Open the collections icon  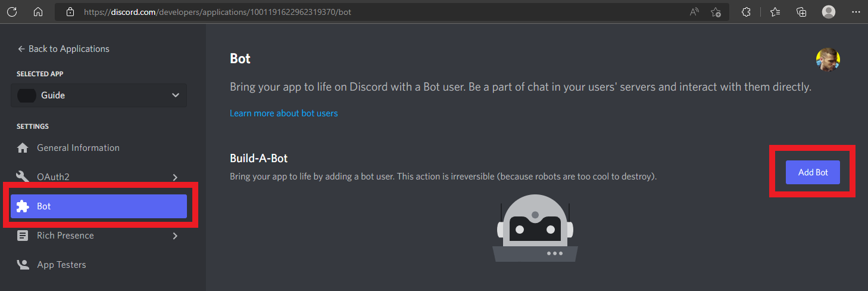[x=801, y=12]
